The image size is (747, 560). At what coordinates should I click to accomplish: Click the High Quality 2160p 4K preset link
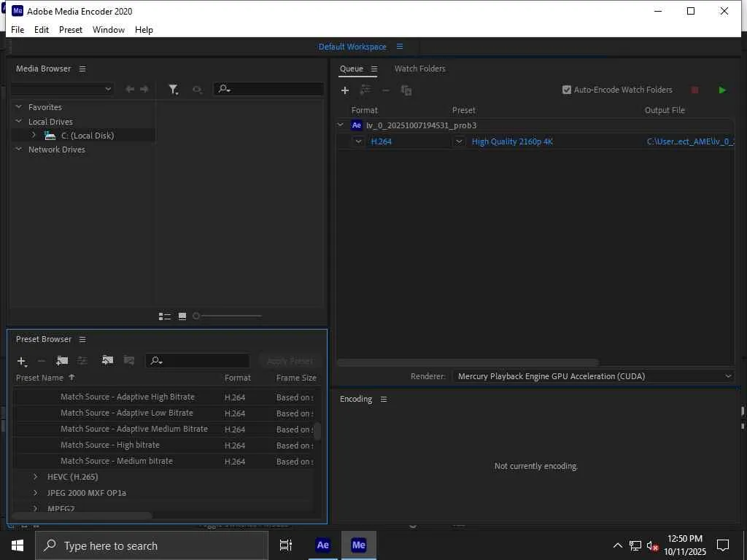click(512, 141)
